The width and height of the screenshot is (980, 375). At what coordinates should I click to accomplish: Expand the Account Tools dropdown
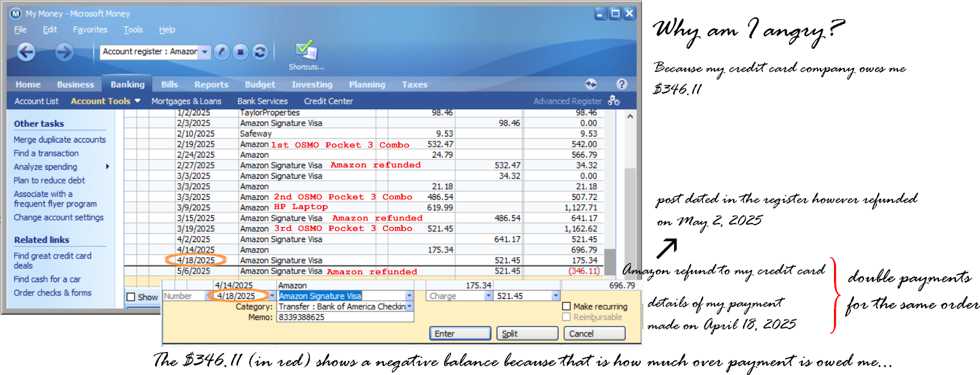[x=138, y=101]
